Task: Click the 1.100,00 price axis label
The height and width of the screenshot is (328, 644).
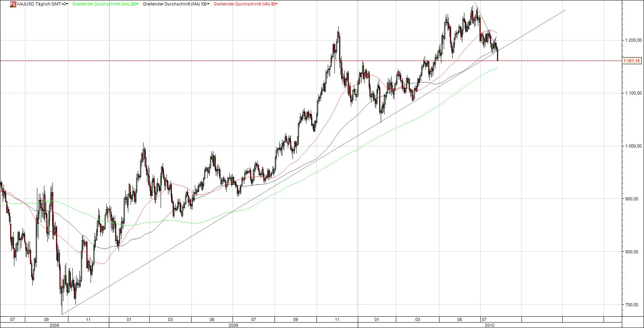Action: 632,93
